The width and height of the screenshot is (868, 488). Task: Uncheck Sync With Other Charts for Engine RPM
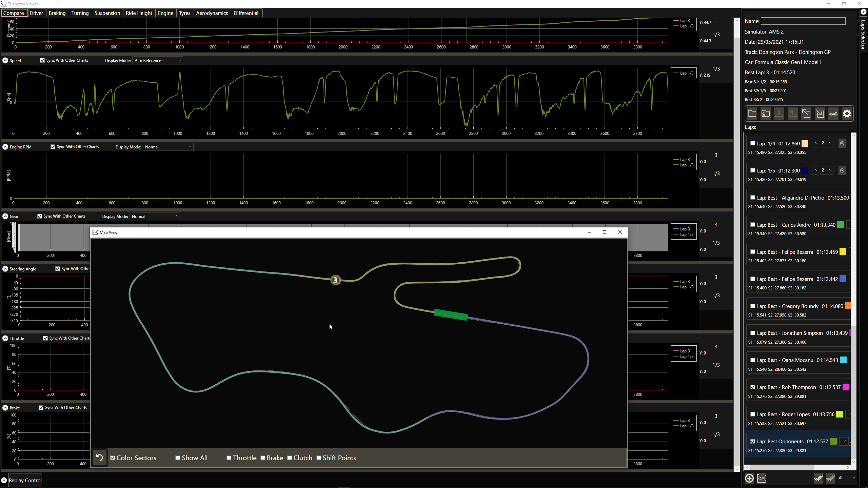[x=53, y=147]
